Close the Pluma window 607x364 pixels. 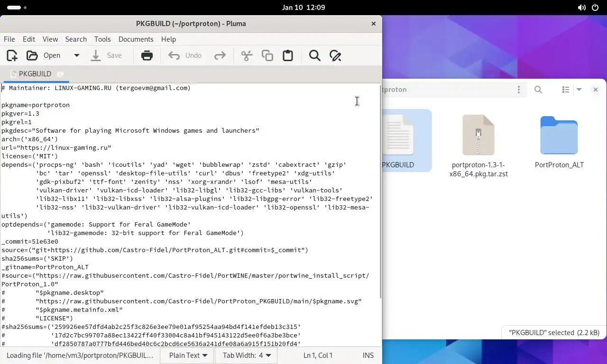(373, 23)
